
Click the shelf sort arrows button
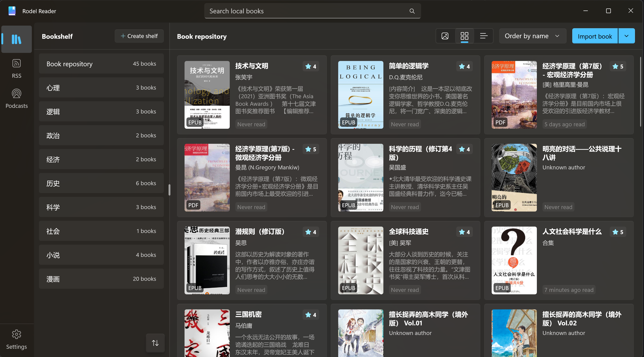tap(155, 343)
